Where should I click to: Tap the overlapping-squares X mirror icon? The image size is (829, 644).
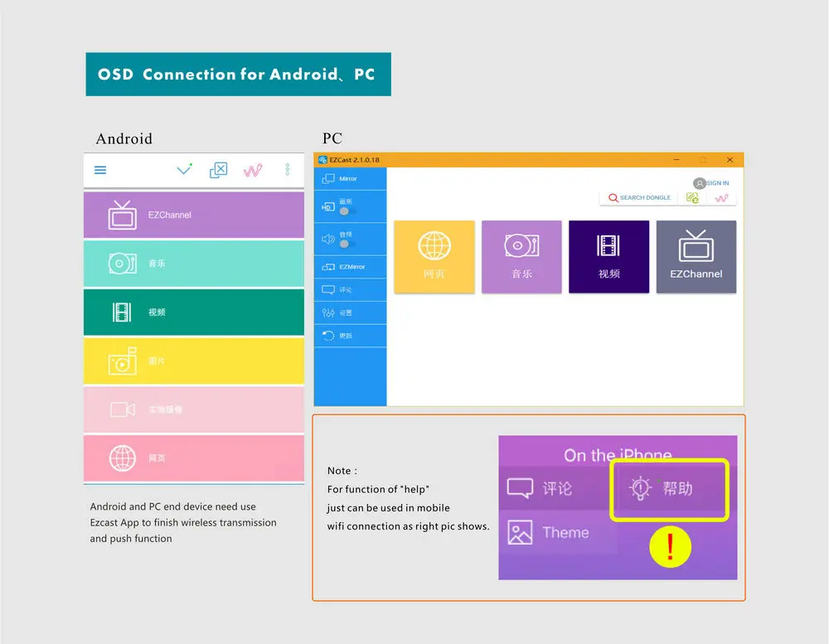pyautogui.click(x=218, y=170)
